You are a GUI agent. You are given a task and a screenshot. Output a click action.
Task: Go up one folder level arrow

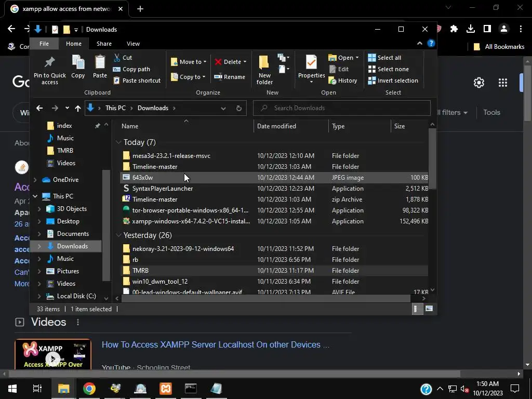(78, 108)
